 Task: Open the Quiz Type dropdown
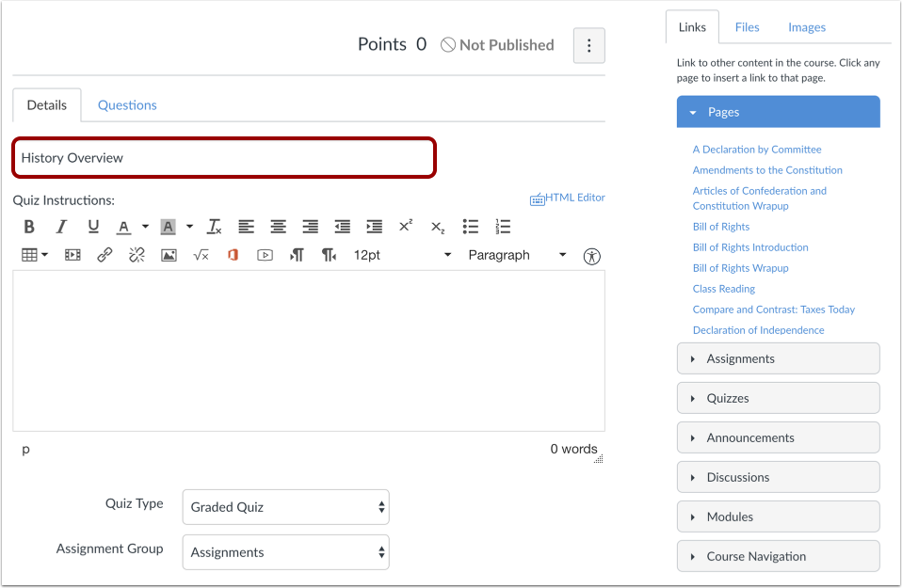pyautogui.click(x=286, y=507)
